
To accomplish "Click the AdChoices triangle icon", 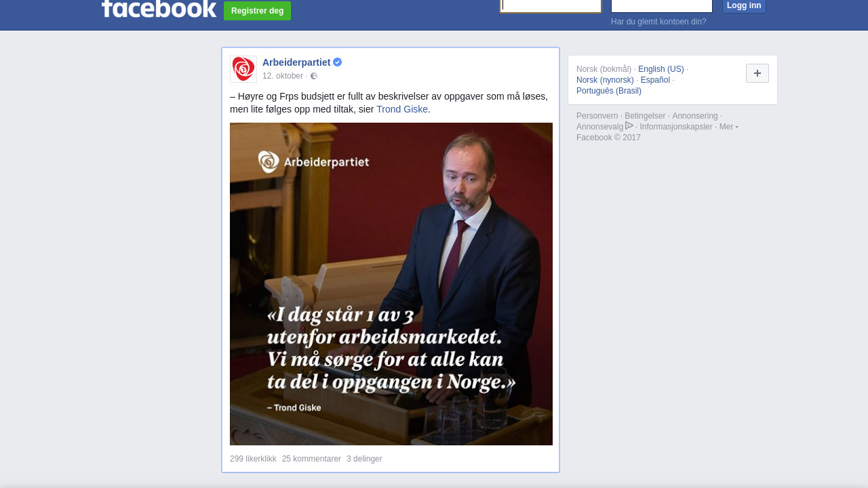I will click(x=629, y=126).
